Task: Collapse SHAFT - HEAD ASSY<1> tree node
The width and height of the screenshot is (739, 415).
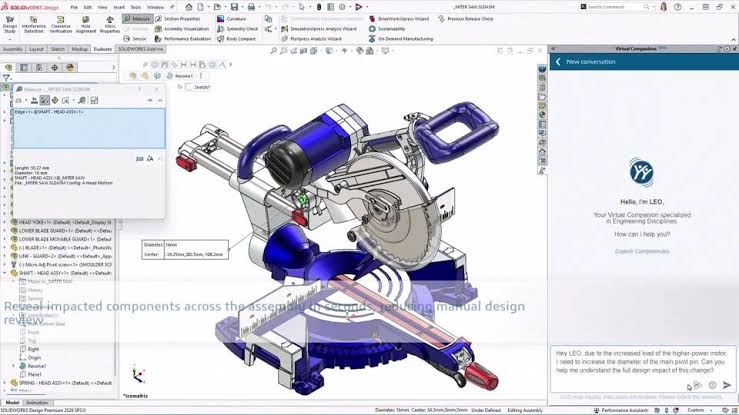Action: [x=5, y=273]
